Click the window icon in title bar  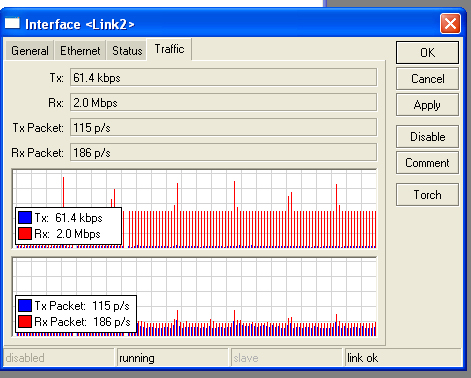12,24
